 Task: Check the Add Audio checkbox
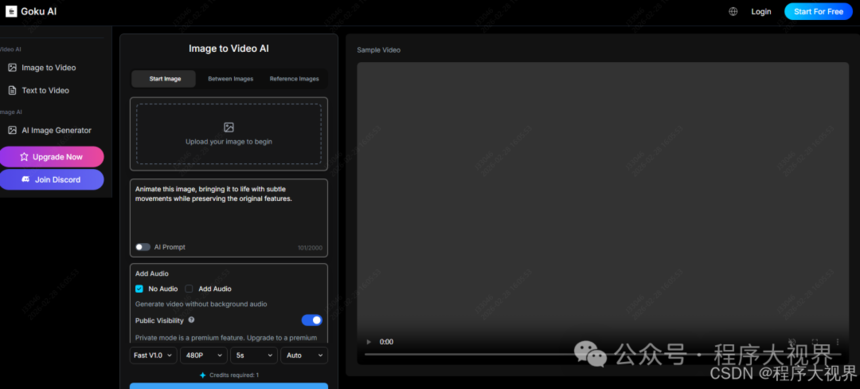click(x=189, y=289)
